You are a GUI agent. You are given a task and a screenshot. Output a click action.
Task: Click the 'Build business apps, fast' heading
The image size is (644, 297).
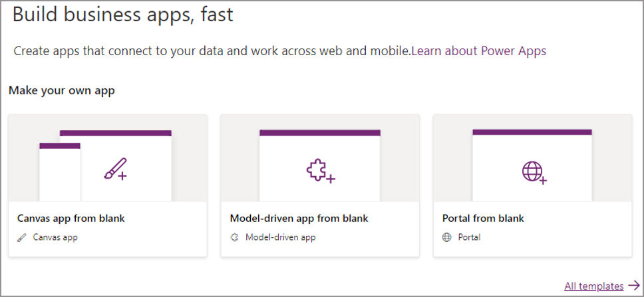pyautogui.click(x=123, y=15)
